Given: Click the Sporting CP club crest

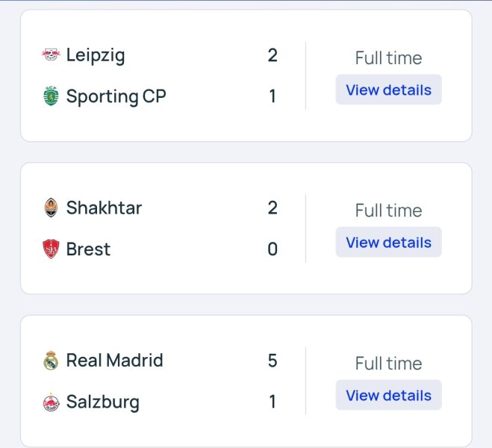Looking at the screenshot, I should click(x=51, y=96).
